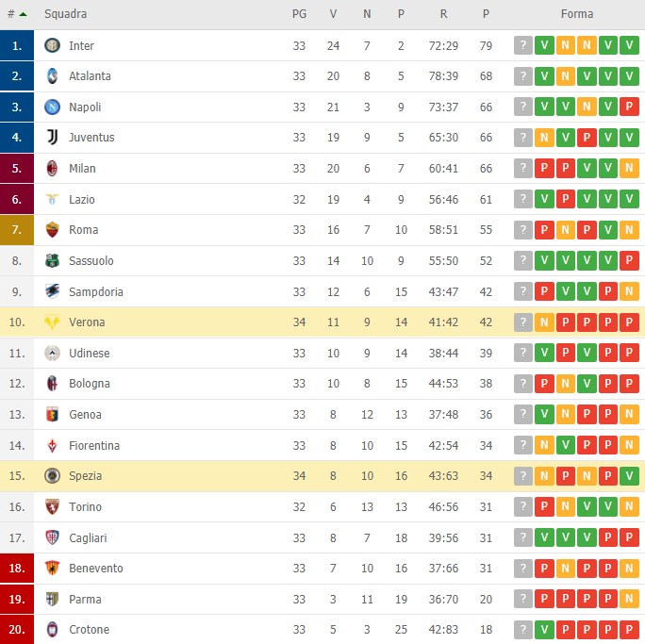The width and height of the screenshot is (645, 644).
Task: Open the Atalanta team link
Action: (x=91, y=76)
